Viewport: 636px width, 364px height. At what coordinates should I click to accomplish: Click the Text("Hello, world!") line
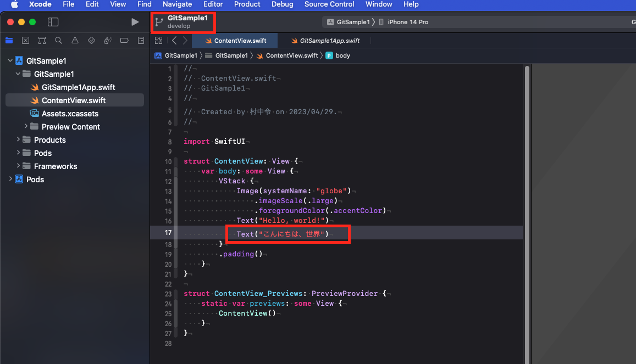(283, 220)
